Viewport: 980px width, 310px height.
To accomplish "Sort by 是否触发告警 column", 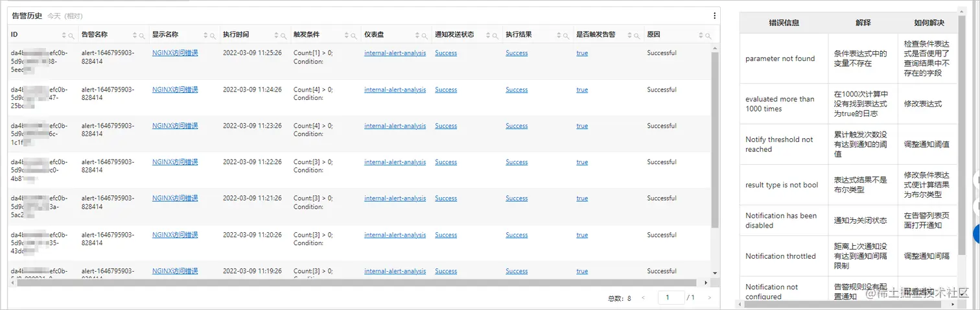I will click(629, 35).
